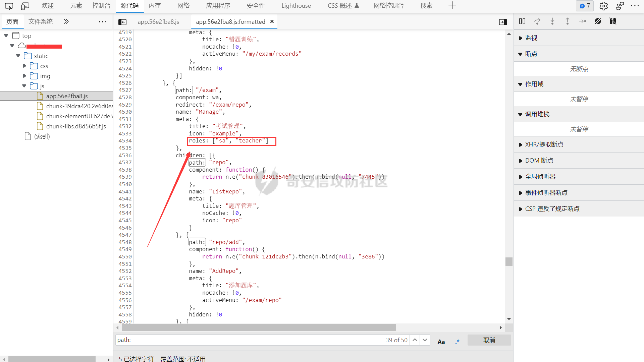Open the DevTools more options ellipsis
This screenshot has width=644, height=362.
(635, 6)
